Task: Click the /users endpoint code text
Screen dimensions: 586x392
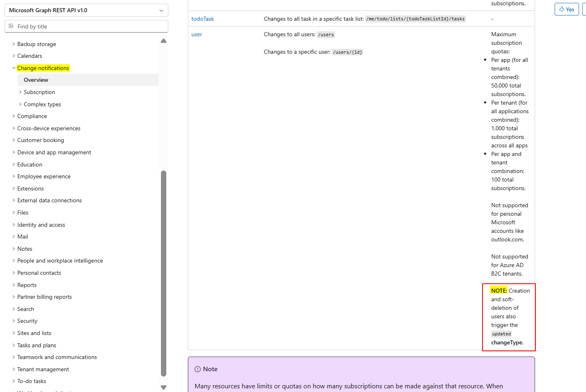Action: [326, 35]
